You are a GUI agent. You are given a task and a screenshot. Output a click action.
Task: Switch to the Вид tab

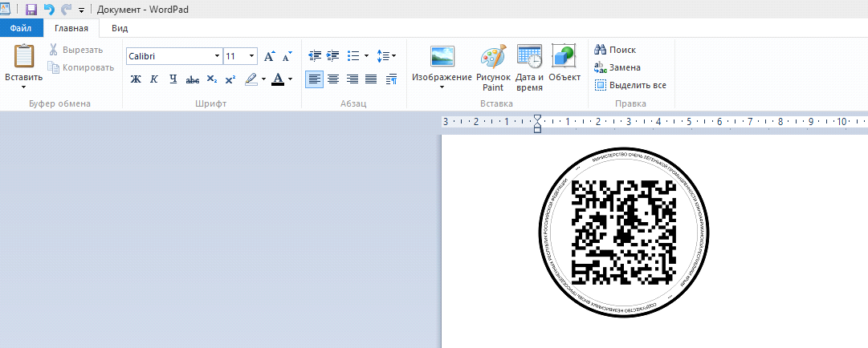click(120, 28)
